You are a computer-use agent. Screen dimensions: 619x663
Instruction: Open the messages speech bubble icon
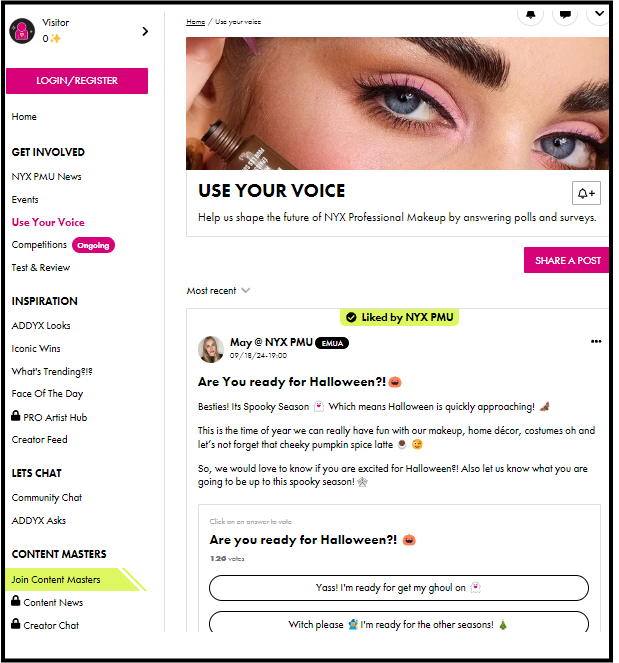[565, 15]
